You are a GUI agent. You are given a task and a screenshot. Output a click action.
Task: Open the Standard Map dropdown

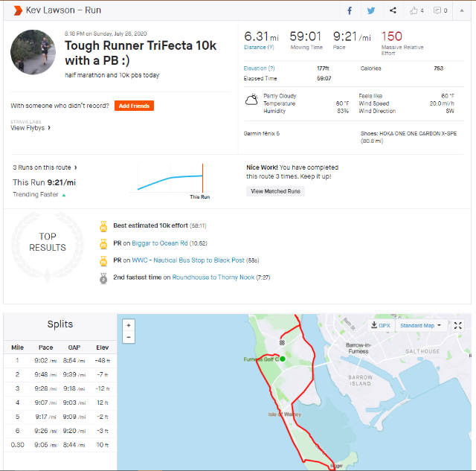tap(420, 325)
